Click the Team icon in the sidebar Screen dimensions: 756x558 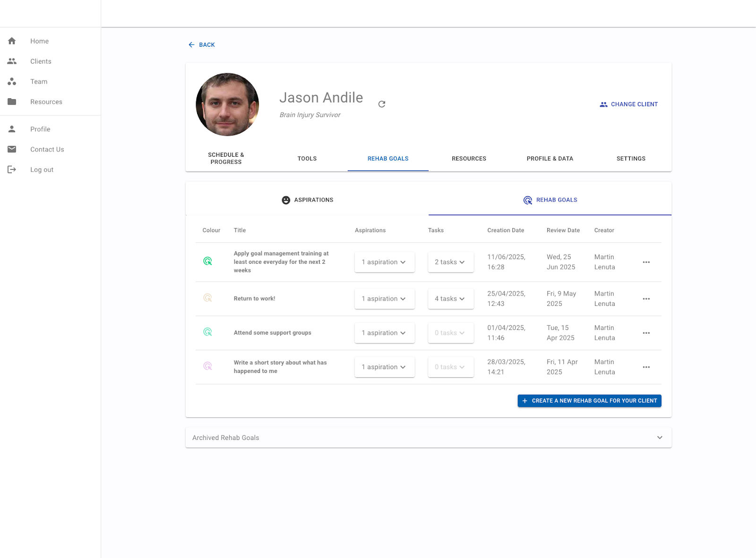pos(12,82)
